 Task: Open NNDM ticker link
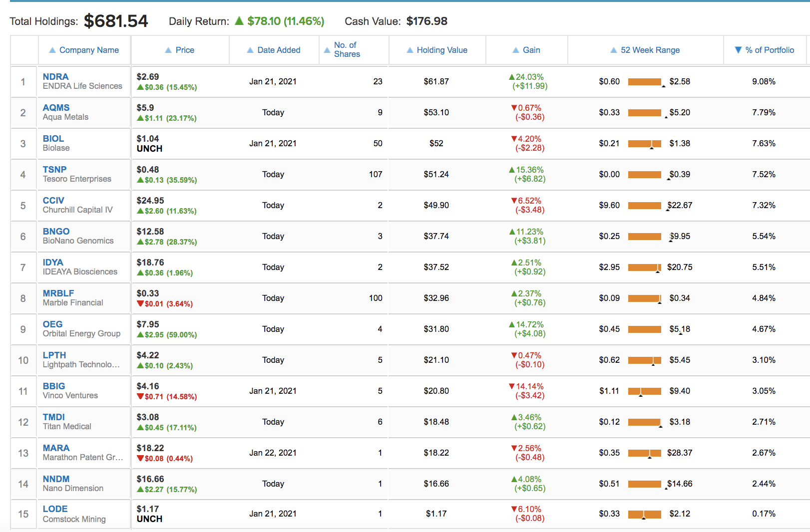point(56,479)
